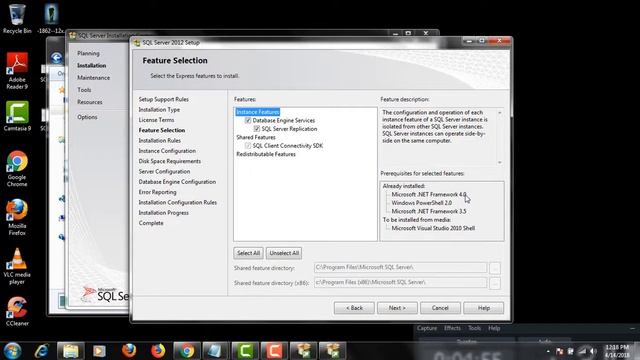This screenshot has width=640, height=360.
Task: Click Microsoft Visual Studio 2010 Shell prerequisite
Action: [433, 229]
